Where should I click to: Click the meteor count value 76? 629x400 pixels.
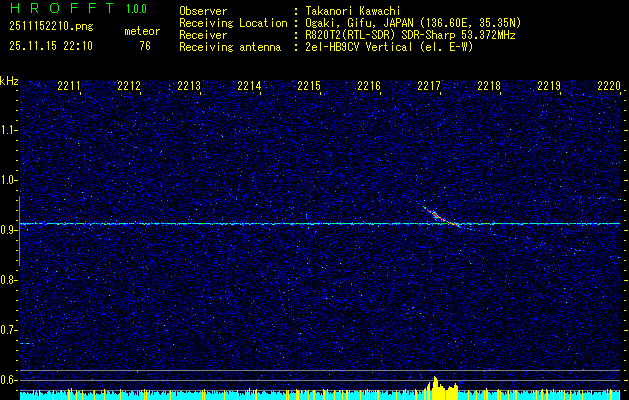(145, 46)
